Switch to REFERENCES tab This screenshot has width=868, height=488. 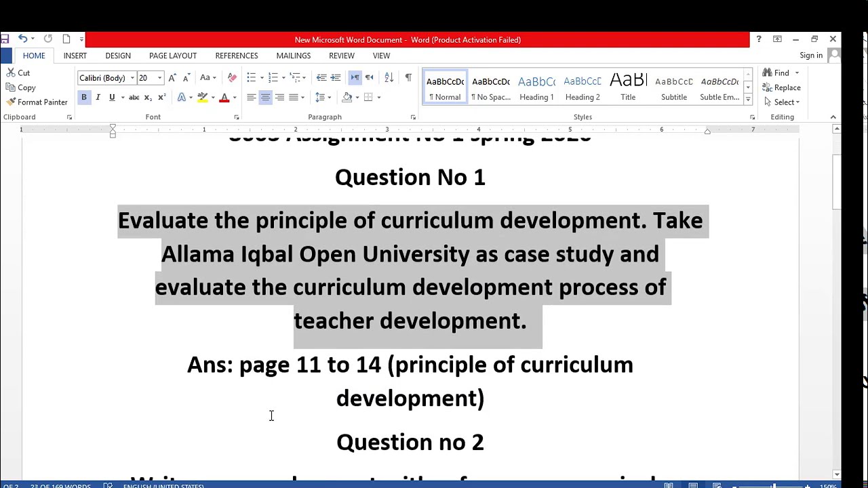(x=237, y=56)
